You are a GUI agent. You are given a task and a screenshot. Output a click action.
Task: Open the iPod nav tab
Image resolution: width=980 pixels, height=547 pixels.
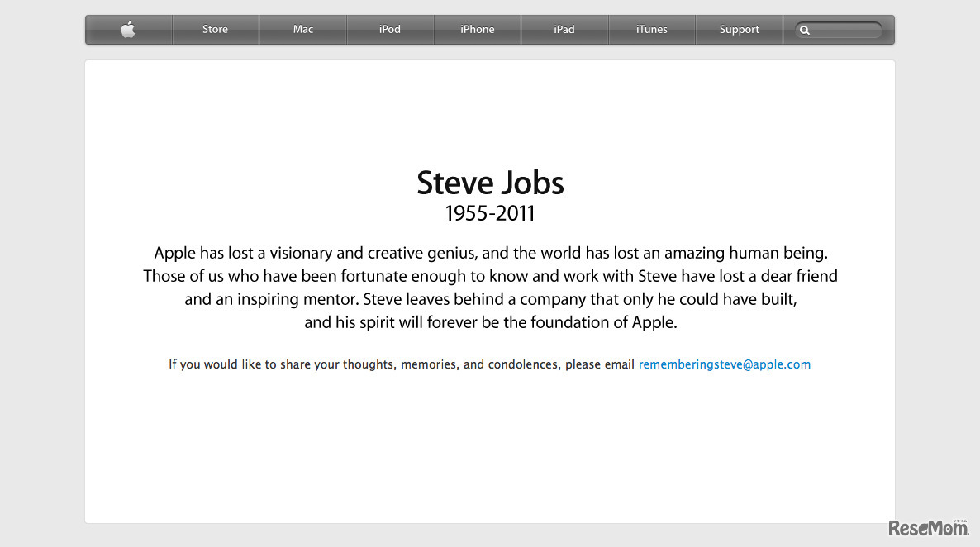coord(390,30)
